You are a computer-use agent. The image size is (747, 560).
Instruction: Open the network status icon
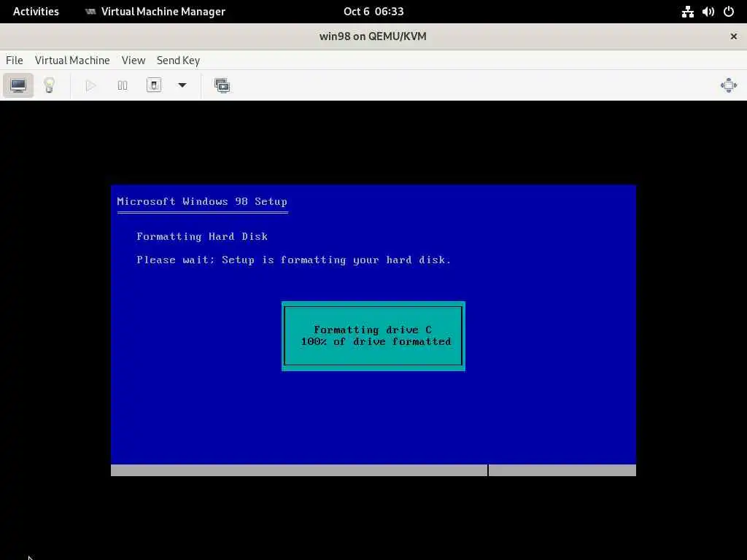[x=687, y=12]
